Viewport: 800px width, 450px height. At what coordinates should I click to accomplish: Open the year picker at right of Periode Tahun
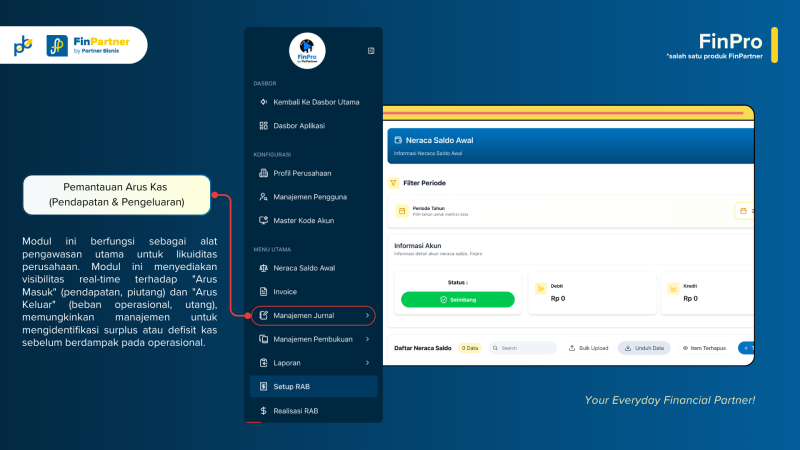pyautogui.click(x=744, y=211)
